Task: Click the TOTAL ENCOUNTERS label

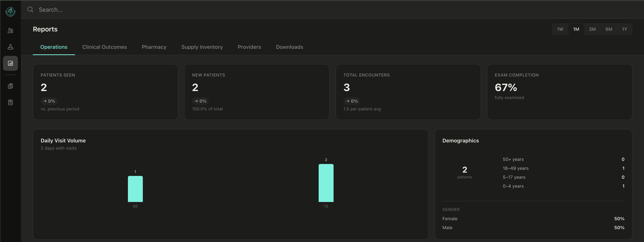Action: pos(367,75)
